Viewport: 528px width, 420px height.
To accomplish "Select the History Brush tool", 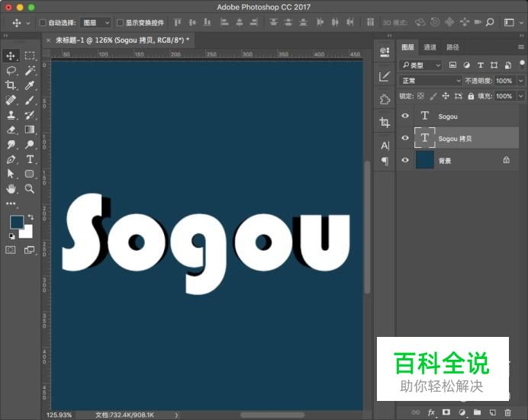I will (30, 115).
